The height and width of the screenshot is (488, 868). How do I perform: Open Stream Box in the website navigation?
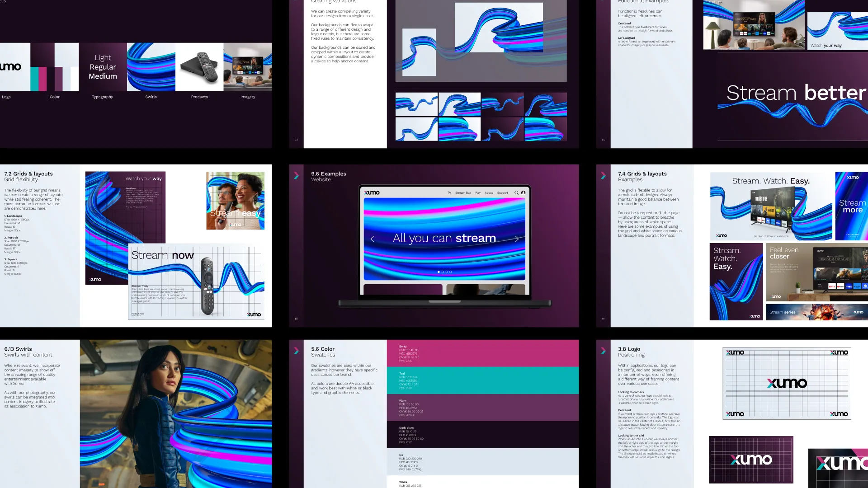pyautogui.click(x=463, y=193)
